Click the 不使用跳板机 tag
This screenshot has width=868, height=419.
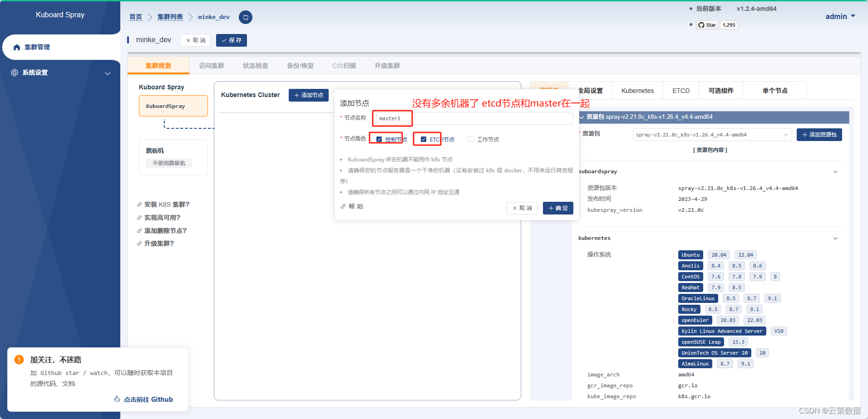(169, 163)
